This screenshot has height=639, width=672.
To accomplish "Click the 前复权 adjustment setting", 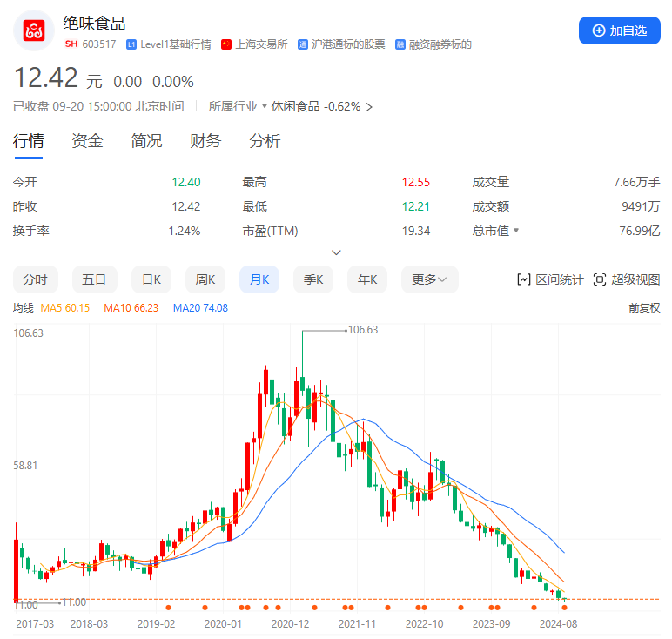I will click(643, 307).
